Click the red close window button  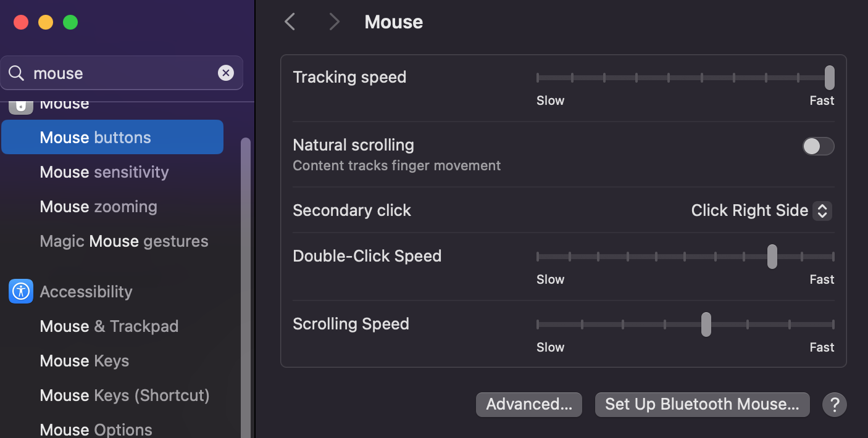pyautogui.click(x=21, y=22)
